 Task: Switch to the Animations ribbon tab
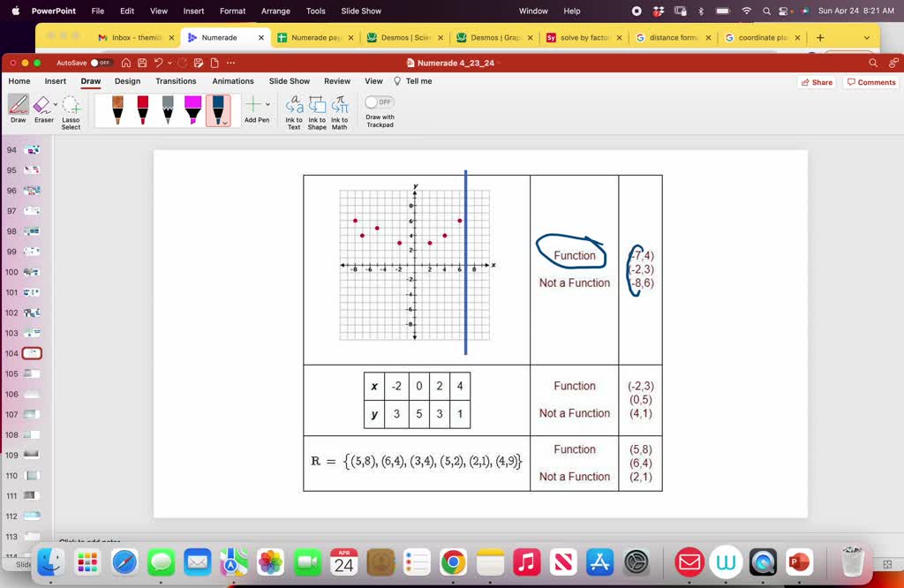[x=232, y=80]
